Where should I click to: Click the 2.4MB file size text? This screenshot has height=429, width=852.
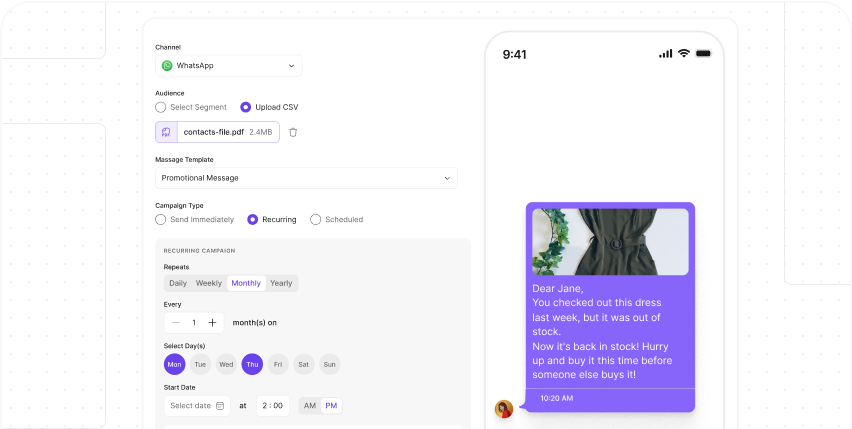[261, 132]
